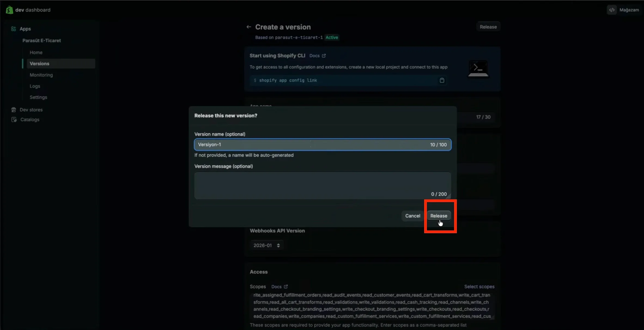Click the Scopes text area
Viewport: 644px width, 330px height.
[x=372, y=305]
